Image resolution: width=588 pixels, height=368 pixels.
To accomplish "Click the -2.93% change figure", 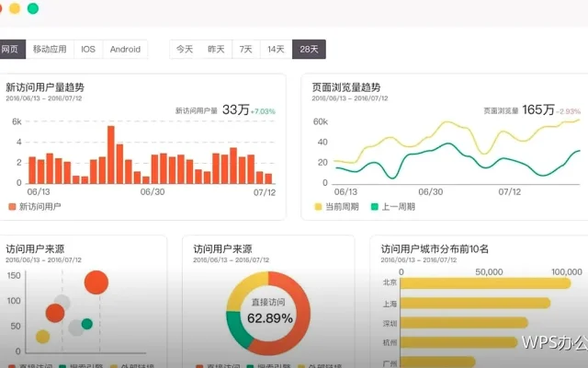I will [x=568, y=111].
